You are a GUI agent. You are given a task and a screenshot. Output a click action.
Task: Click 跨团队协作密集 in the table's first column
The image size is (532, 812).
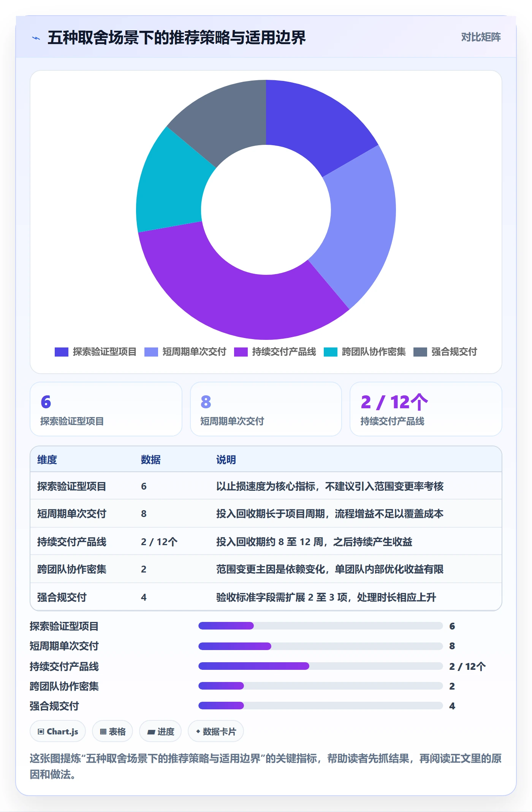[x=72, y=569]
